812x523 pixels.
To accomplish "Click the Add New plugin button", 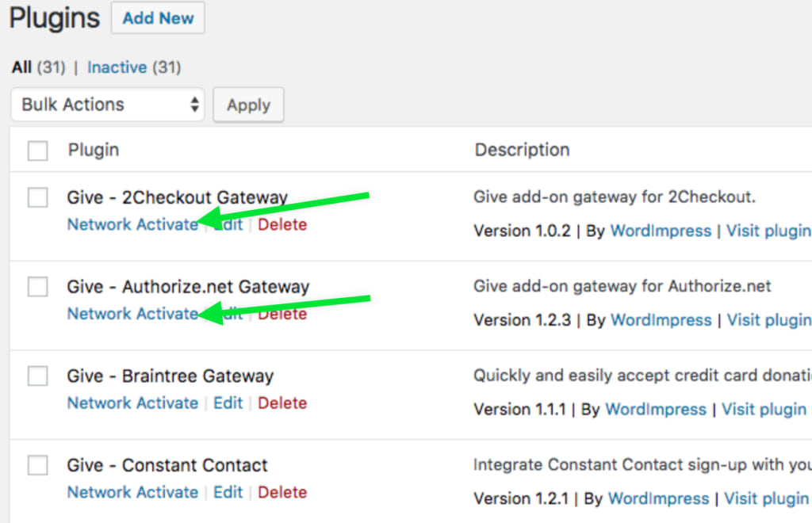I will coord(158,18).
